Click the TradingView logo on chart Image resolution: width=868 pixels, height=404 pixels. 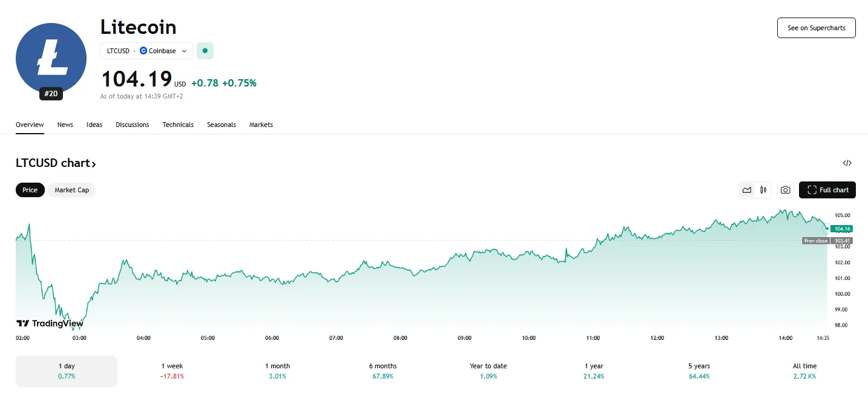coord(50,324)
